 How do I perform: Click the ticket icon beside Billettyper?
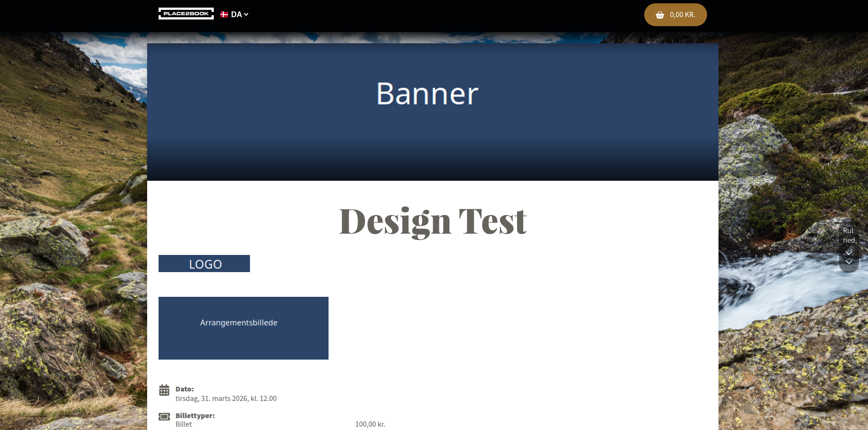164,417
